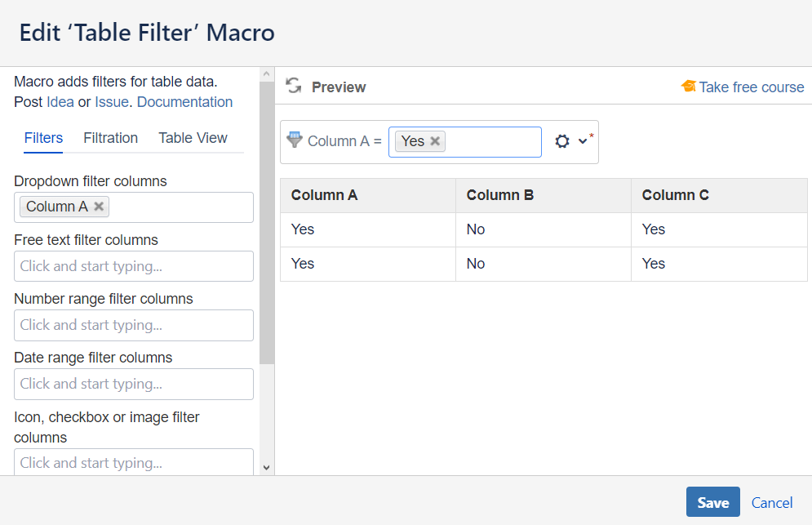Screen dimensions: 812x525
Task: Remove Column A tag from dropdown filter columns
Action: click(x=99, y=207)
